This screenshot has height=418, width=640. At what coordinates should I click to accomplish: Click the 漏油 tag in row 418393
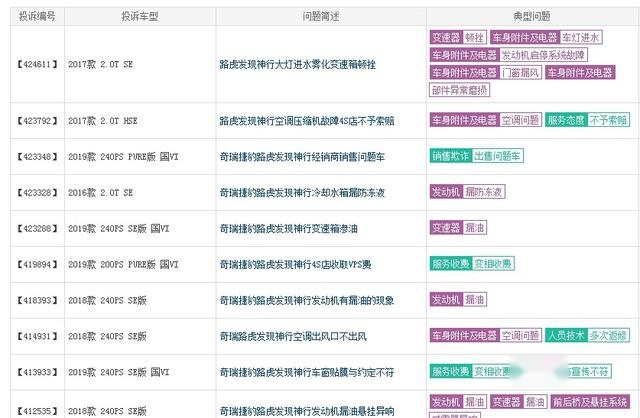click(x=475, y=300)
